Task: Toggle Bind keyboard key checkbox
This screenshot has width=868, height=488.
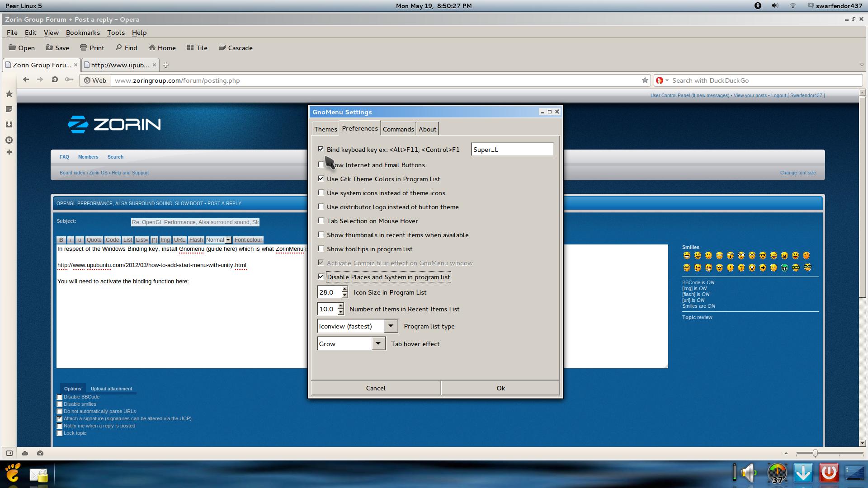Action: pyautogui.click(x=321, y=149)
